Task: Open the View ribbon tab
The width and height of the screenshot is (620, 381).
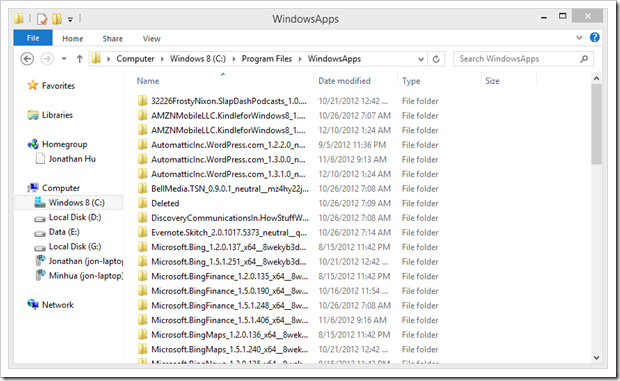Action: tap(151, 39)
